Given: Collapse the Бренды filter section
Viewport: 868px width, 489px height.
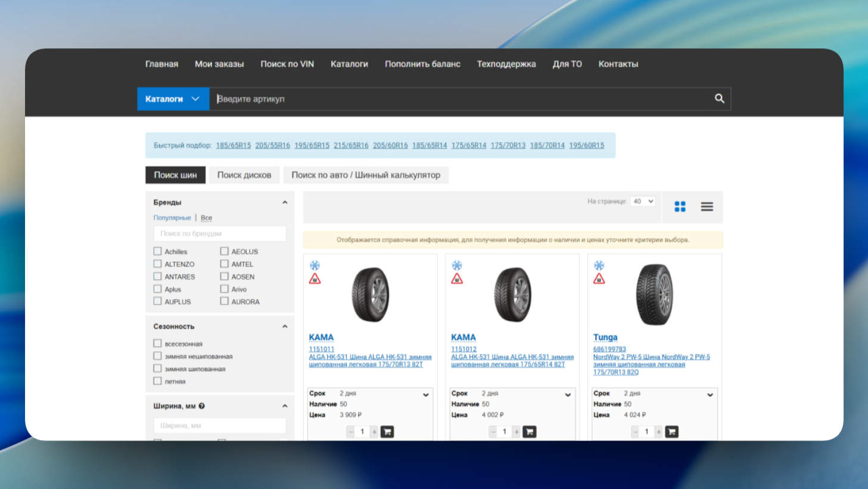Looking at the screenshot, I should point(285,203).
